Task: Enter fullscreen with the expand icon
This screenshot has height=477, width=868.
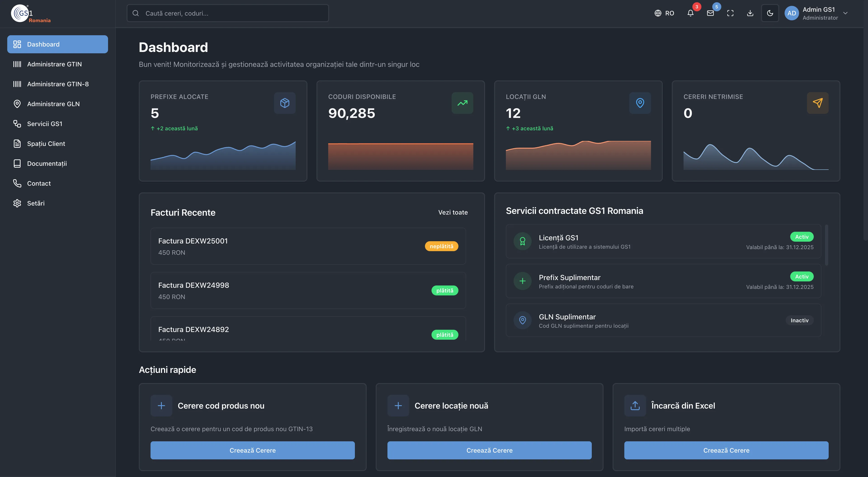Action: coord(730,13)
